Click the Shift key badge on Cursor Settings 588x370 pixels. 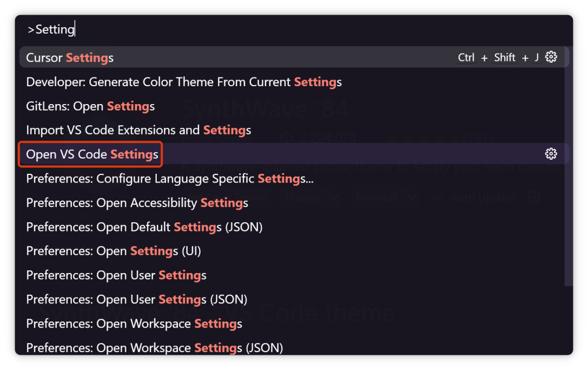coord(505,57)
